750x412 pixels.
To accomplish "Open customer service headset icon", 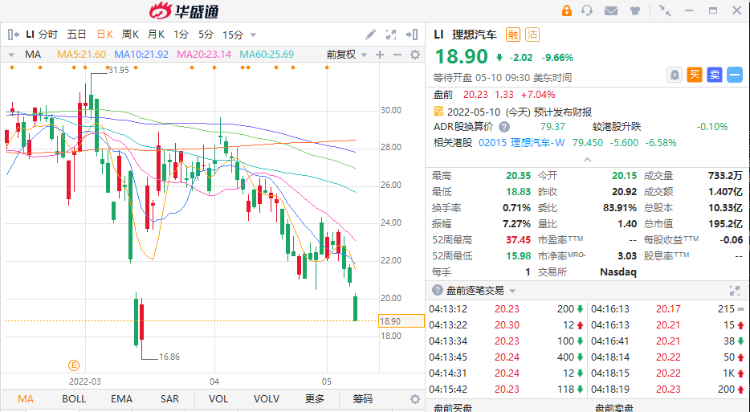I will tap(587, 11).
